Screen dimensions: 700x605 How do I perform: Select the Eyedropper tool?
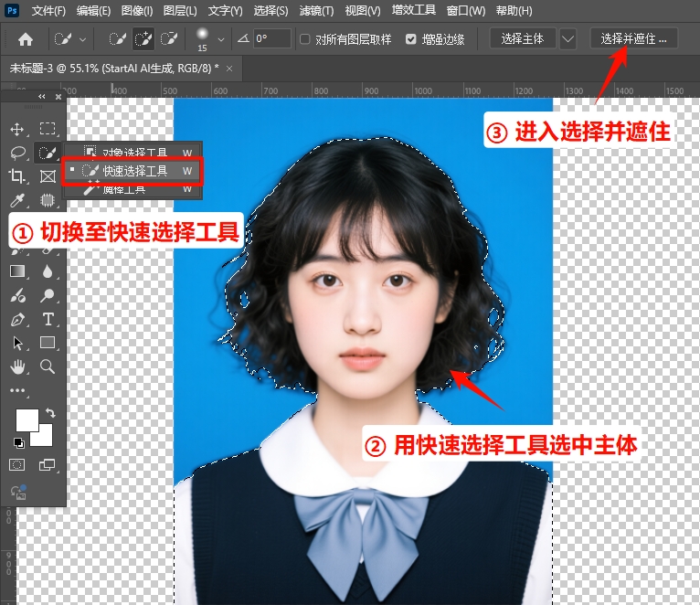pyautogui.click(x=17, y=200)
